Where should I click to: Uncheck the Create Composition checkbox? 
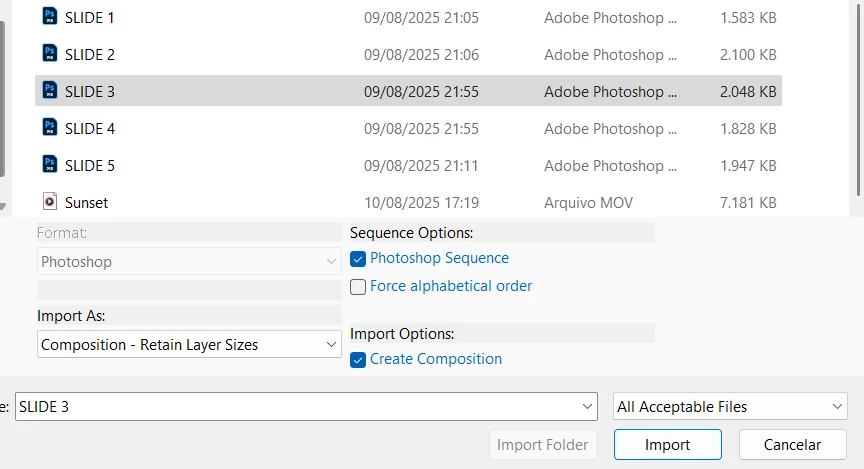[x=358, y=360]
